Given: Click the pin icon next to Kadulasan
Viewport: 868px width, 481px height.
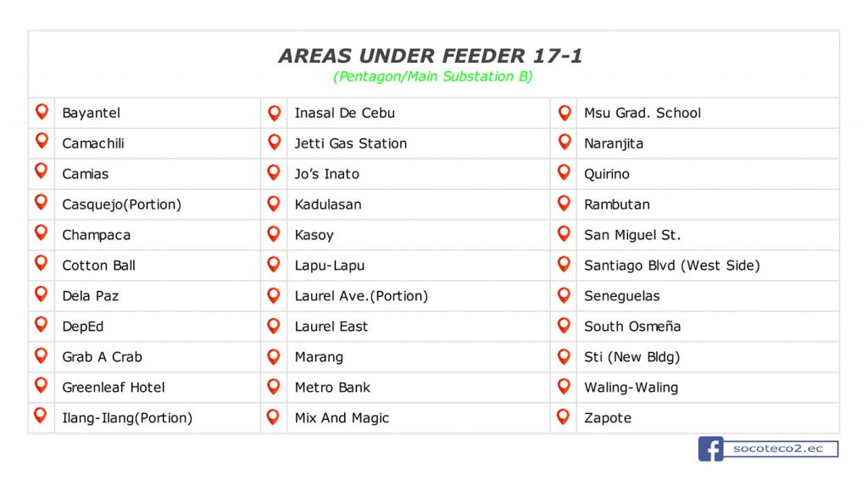Looking at the screenshot, I should pos(274,204).
